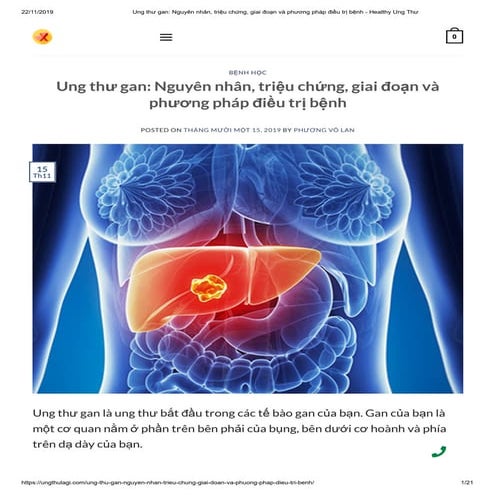This screenshot has height=495, width=495.
Task: Open the shopping cart showing 0 items
Action: [x=454, y=36]
